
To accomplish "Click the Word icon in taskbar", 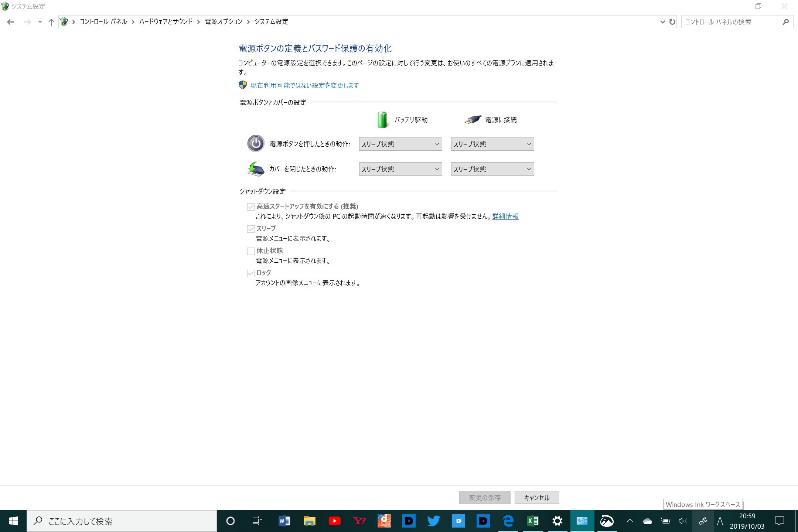I will pos(284,521).
